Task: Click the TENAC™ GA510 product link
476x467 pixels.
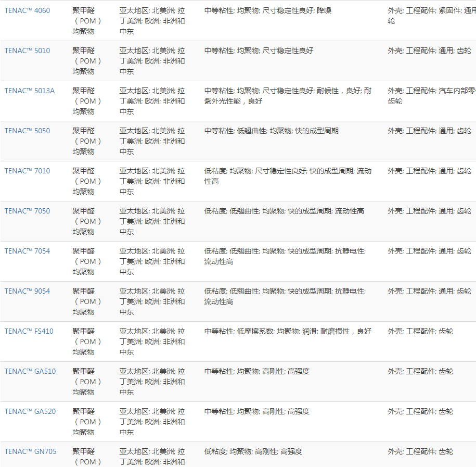Action: pyautogui.click(x=30, y=371)
